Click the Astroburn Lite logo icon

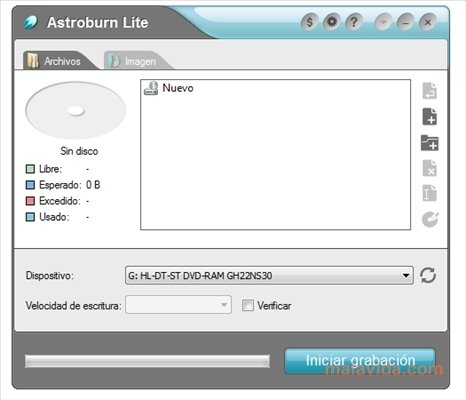click(x=31, y=22)
